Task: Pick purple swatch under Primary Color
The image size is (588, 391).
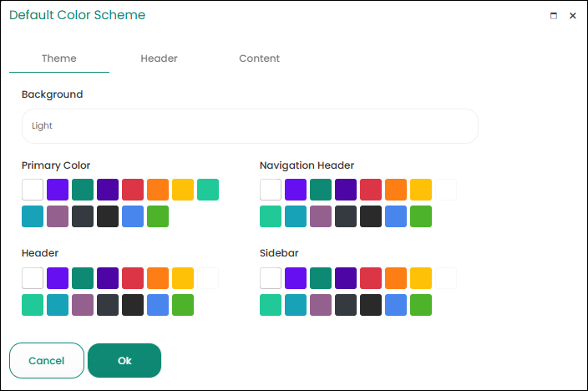Action: 58,190
